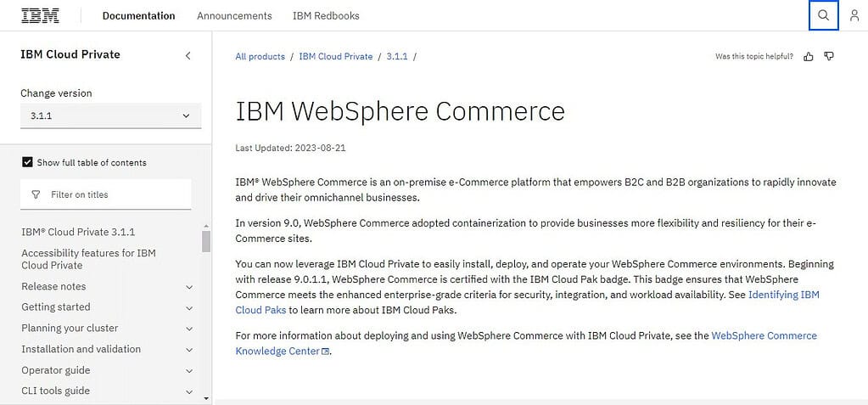Open IBM Cloud Private breadcrumb link
This screenshot has width=868, height=405.
336,57
